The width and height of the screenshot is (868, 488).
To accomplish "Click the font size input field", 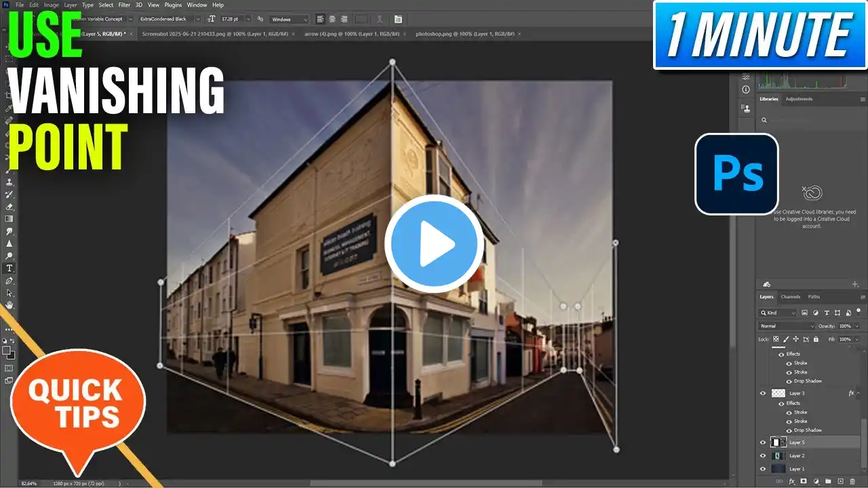I will pyautogui.click(x=231, y=19).
